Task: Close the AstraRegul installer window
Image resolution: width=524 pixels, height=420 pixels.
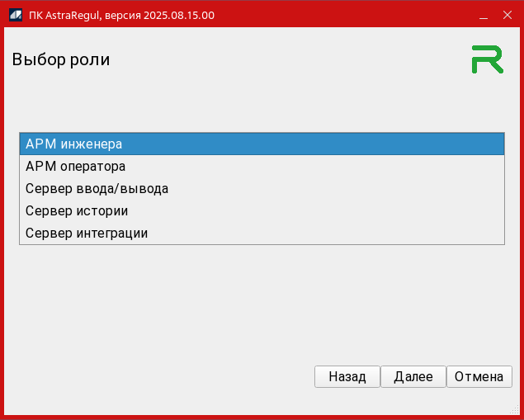Action: [507, 15]
